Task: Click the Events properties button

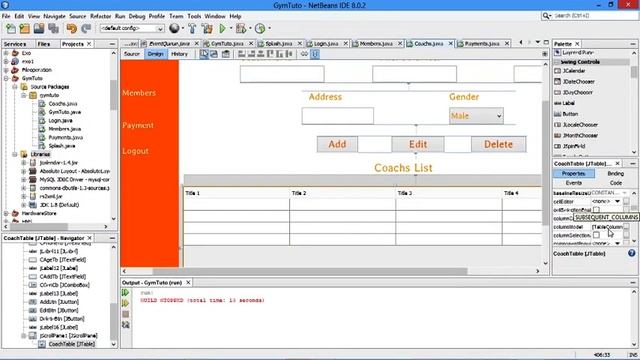Action: point(573,183)
